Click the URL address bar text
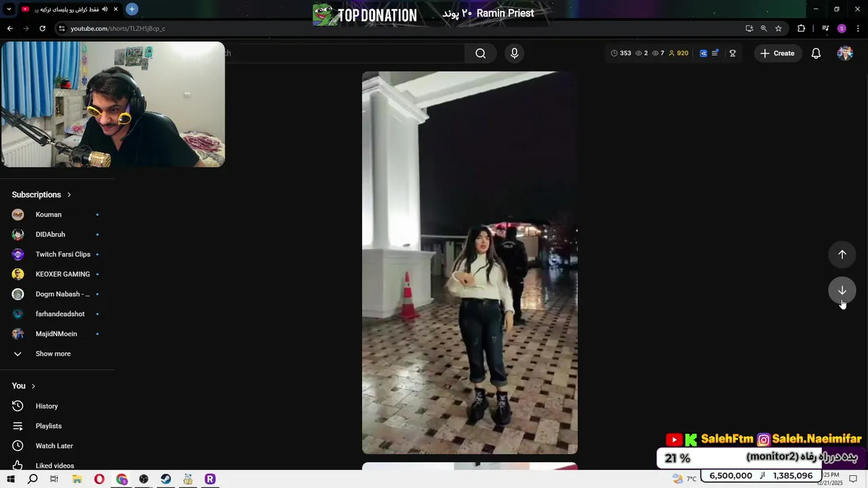The height and width of the screenshot is (488, 868). click(118, 28)
